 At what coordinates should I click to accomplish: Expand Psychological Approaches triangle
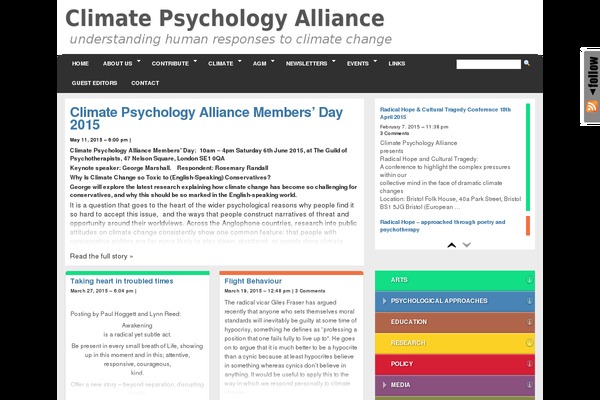(384, 301)
